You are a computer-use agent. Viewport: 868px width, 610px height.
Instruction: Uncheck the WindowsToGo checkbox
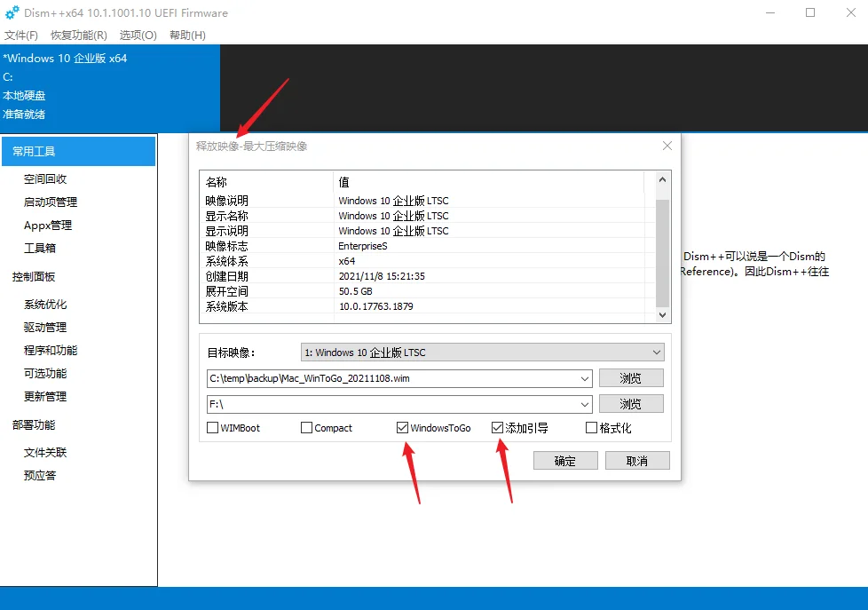tap(402, 428)
